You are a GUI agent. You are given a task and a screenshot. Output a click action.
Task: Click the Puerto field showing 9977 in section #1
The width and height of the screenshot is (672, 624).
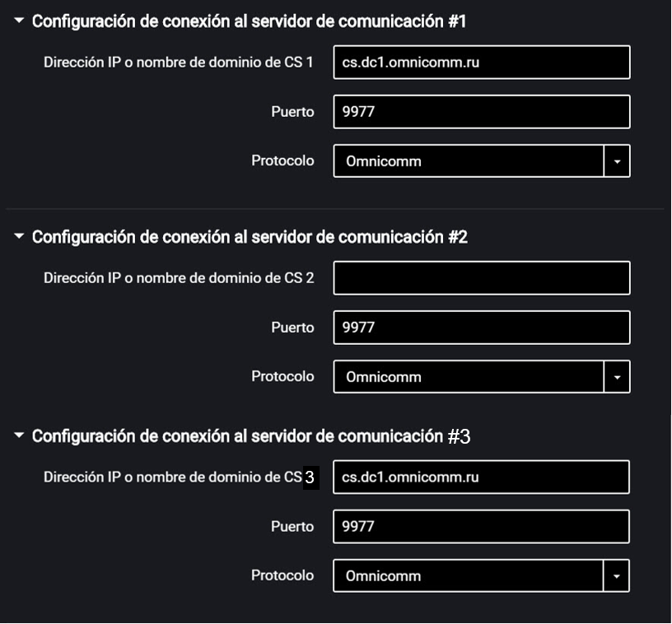(481, 111)
